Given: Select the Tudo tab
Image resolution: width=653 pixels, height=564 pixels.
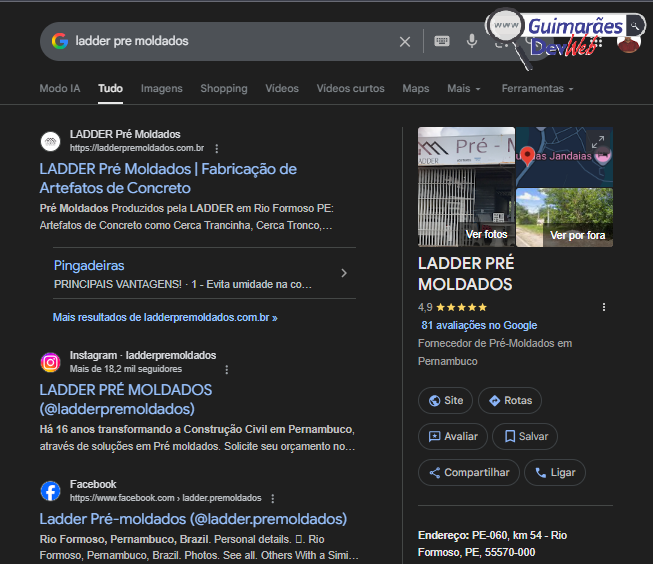Looking at the screenshot, I should 110,88.
